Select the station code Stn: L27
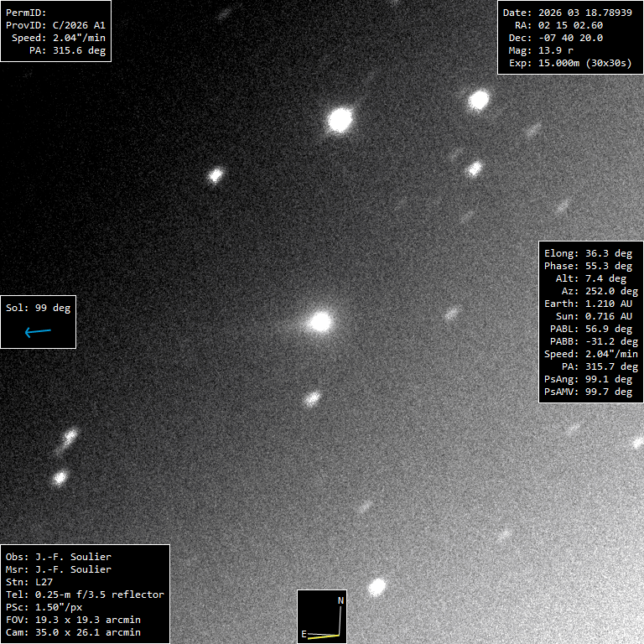Screen dimensions: 644x644 [29, 582]
